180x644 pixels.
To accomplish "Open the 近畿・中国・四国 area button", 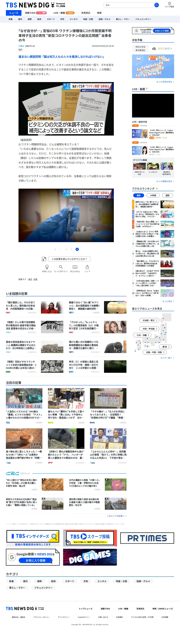I will (155, 352).
